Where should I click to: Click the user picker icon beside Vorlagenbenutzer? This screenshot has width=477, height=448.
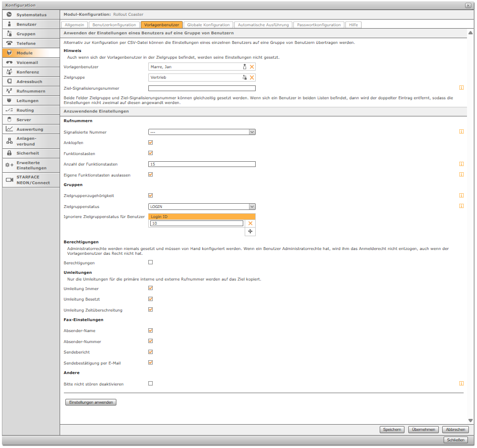coord(245,67)
